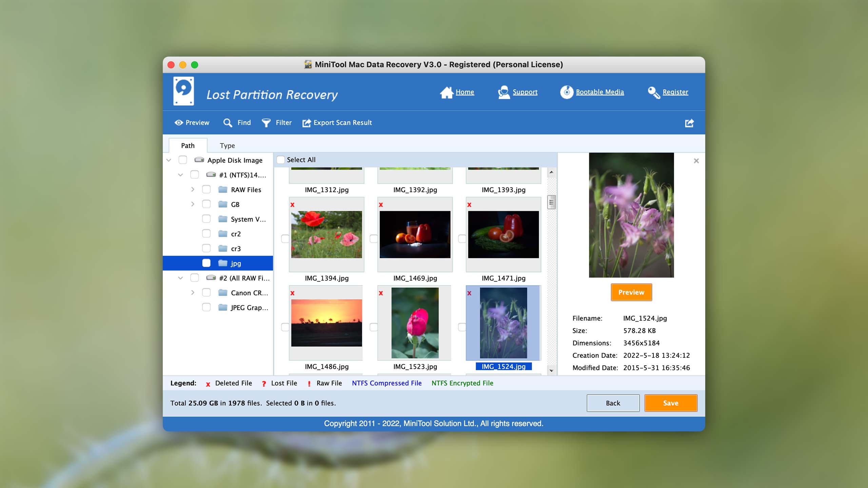
Task: Click the macOS green zoom button
Action: [195, 65]
